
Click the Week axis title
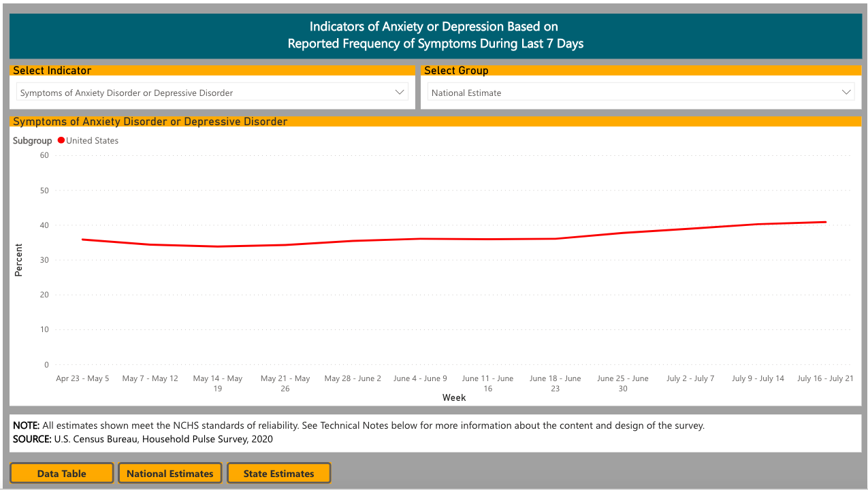coord(454,397)
